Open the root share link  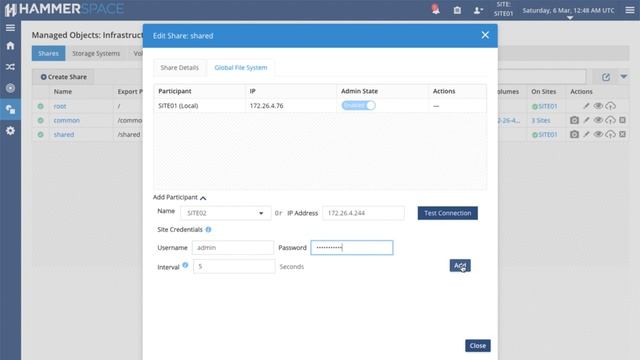pyautogui.click(x=60, y=106)
